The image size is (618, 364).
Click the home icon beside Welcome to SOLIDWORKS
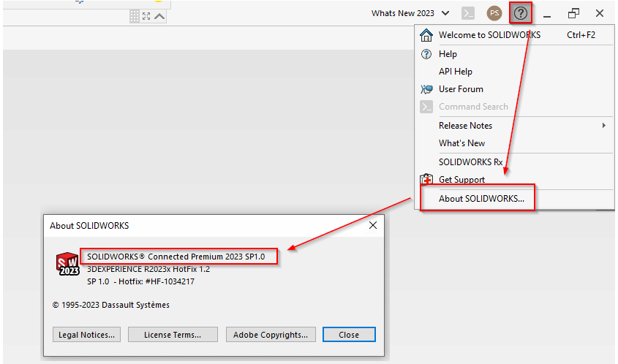click(x=426, y=35)
